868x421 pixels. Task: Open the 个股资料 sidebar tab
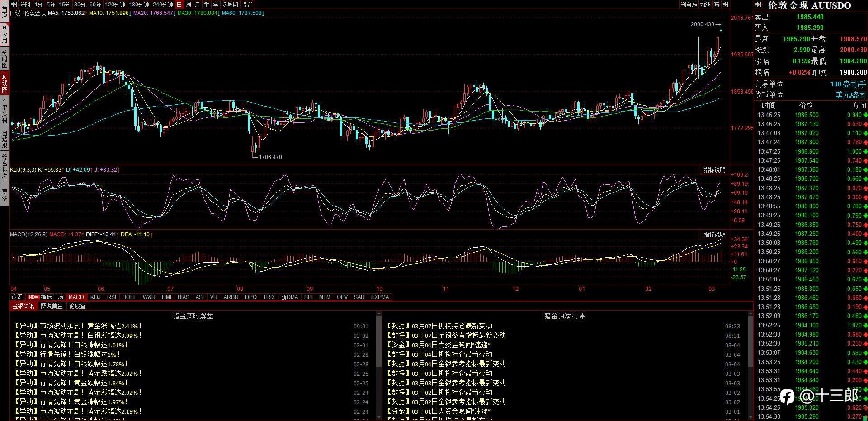pos(5,111)
